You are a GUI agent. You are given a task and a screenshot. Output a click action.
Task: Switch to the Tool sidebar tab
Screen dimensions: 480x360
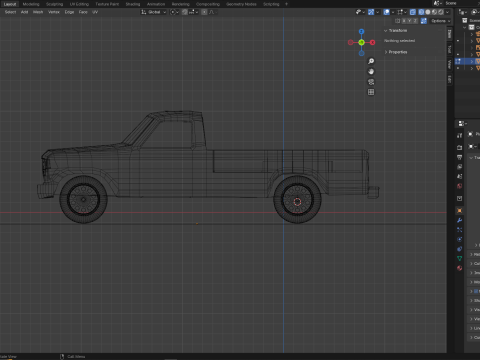(449, 49)
